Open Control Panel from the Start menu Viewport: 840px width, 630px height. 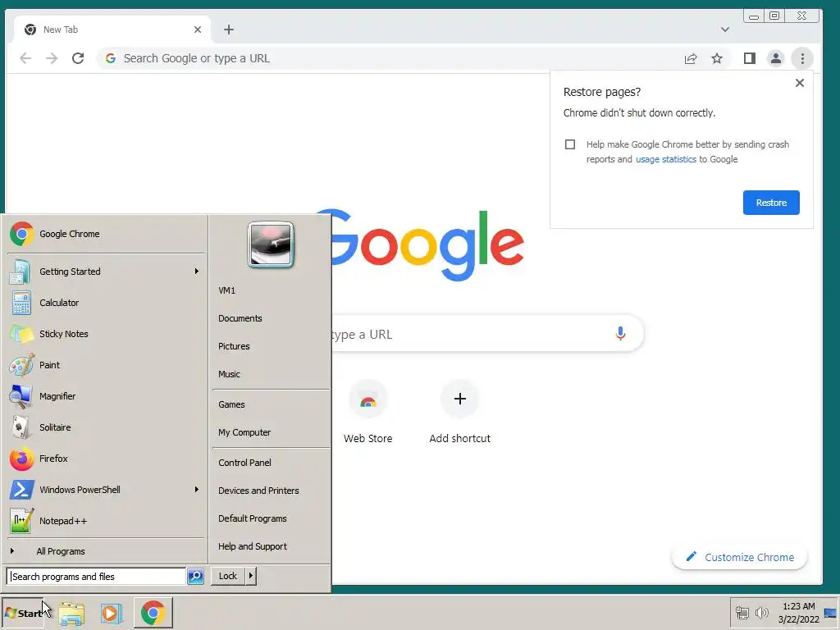click(271, 463)
